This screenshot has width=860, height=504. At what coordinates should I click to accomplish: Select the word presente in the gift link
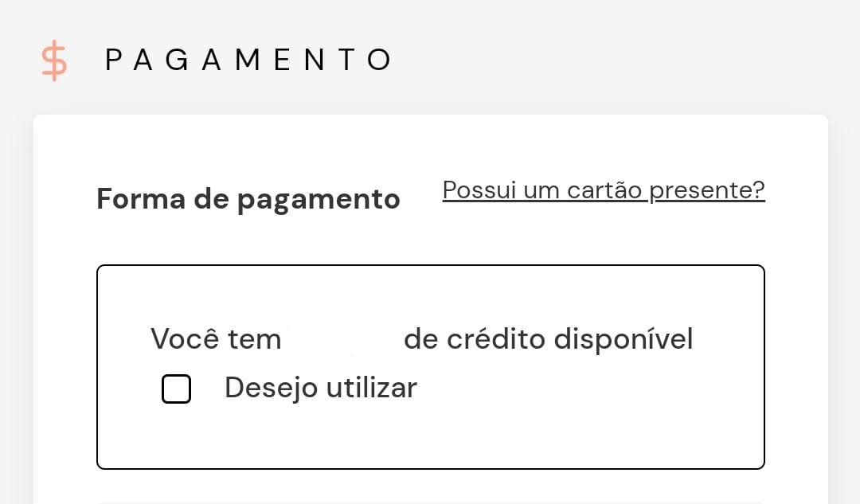click(x=707, y=190)
